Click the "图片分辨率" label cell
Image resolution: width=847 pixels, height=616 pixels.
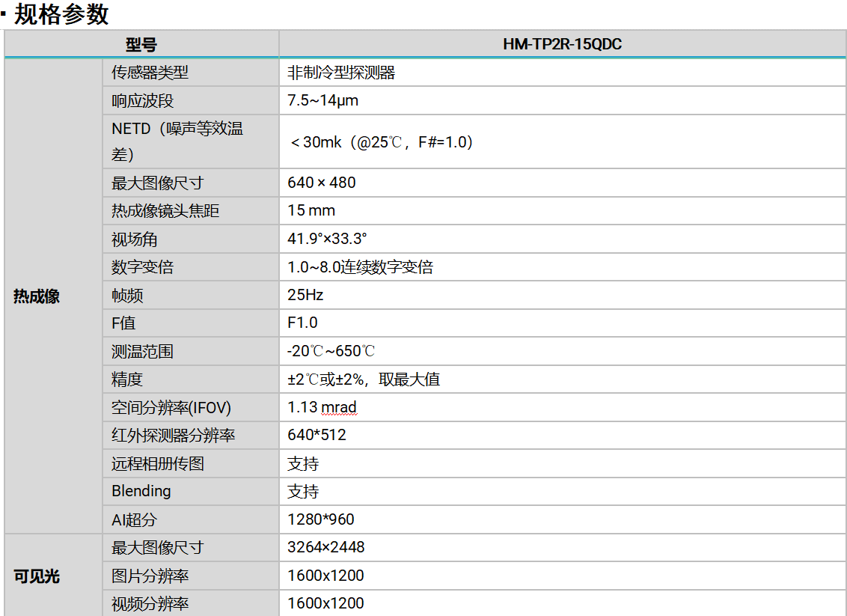click(x=191, y=576)
